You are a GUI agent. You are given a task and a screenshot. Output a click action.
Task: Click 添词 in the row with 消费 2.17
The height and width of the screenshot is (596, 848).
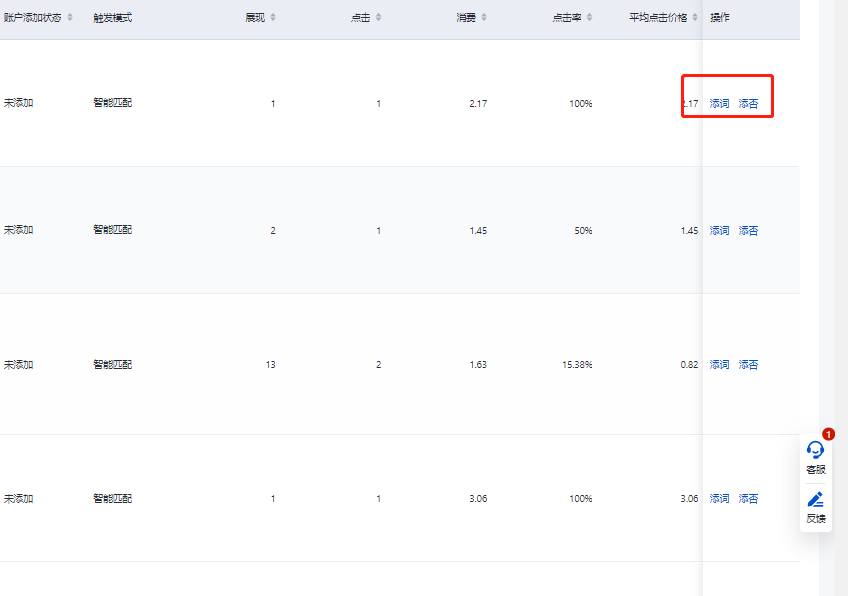(x=719, y=104)
